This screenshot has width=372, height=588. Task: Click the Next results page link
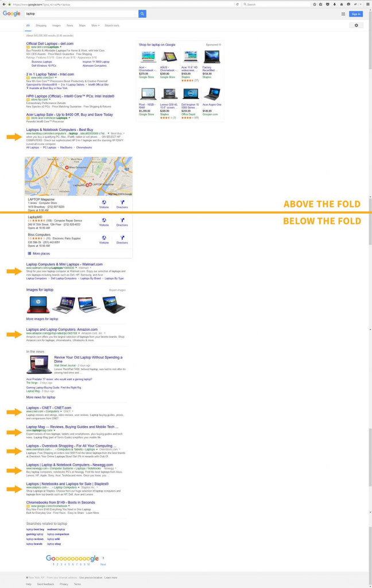(x=103, y=564)
